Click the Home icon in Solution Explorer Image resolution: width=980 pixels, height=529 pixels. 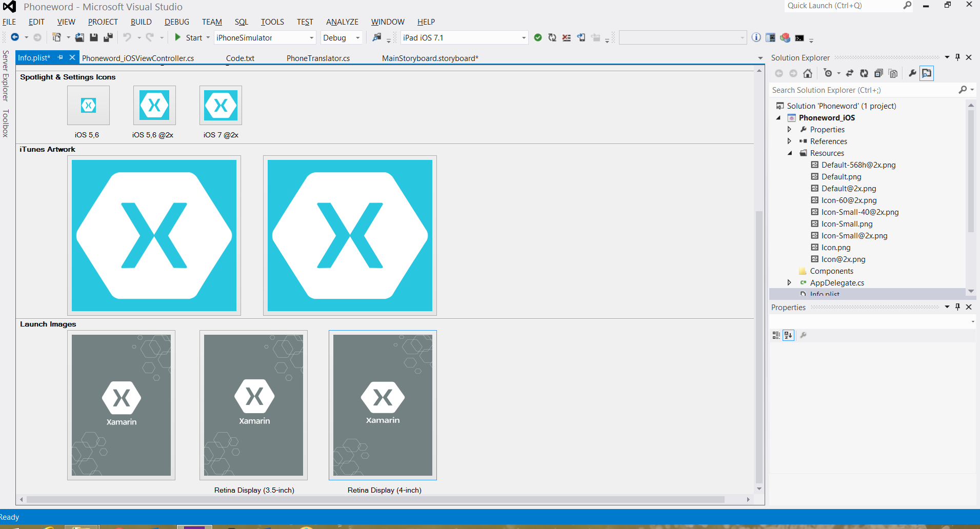[x=808, y=73]
